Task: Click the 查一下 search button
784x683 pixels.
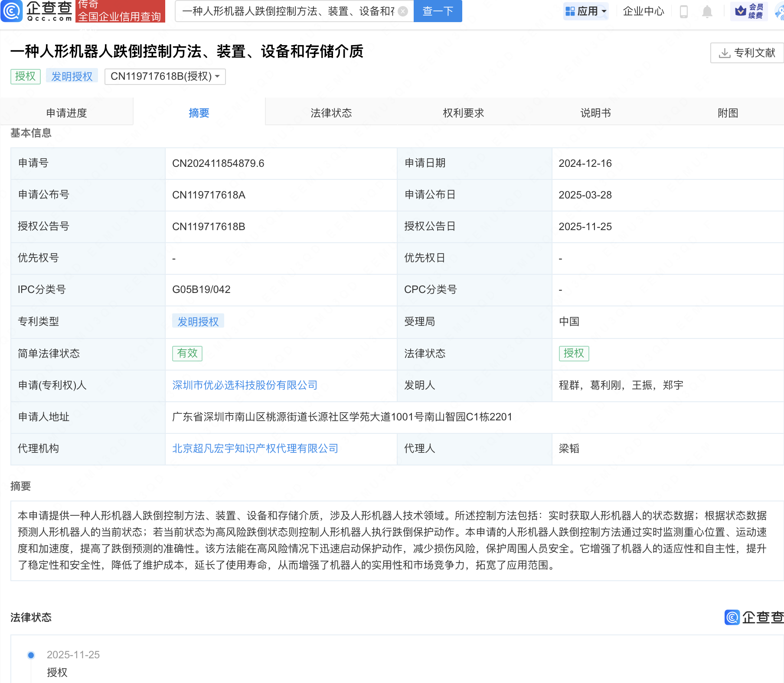Action: (438, 11)
